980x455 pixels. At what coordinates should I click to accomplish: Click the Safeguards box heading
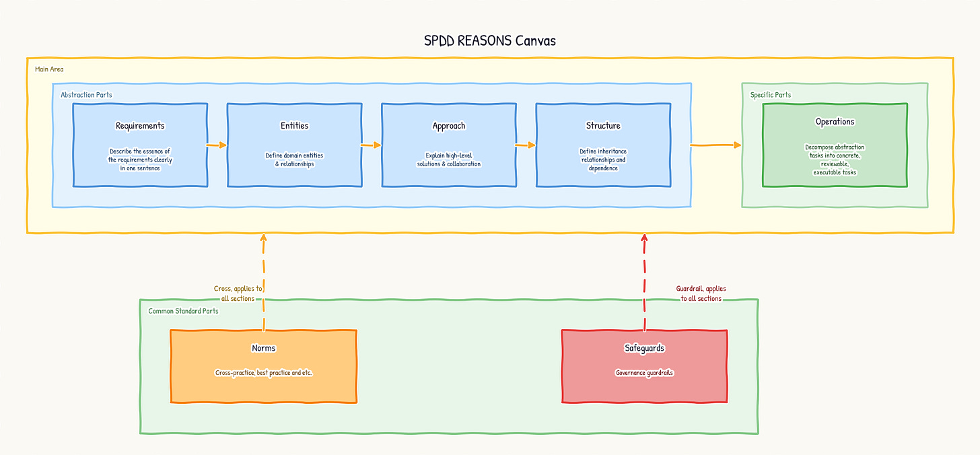pos(644,348)
